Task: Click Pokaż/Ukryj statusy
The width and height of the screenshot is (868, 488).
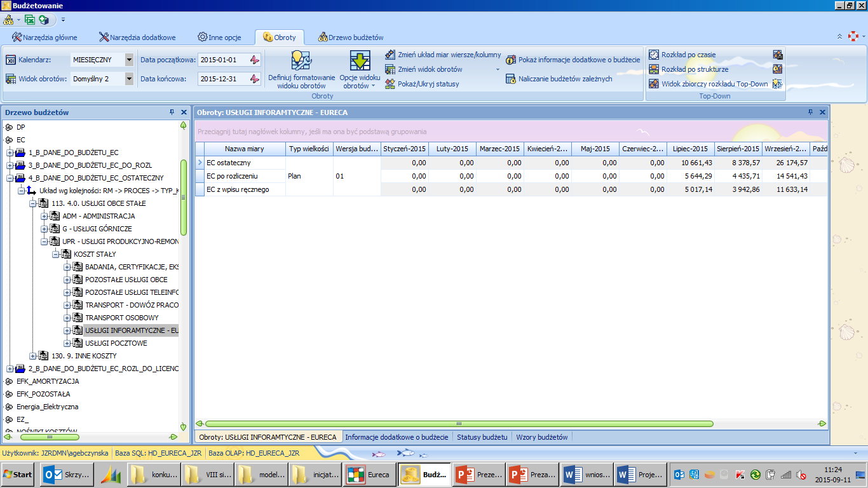Action: click(x=422, y=84)
